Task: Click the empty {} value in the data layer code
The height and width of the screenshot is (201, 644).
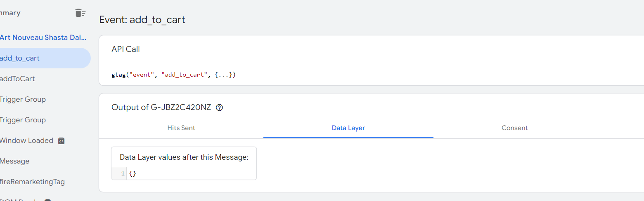Action: tap(133, 174)
